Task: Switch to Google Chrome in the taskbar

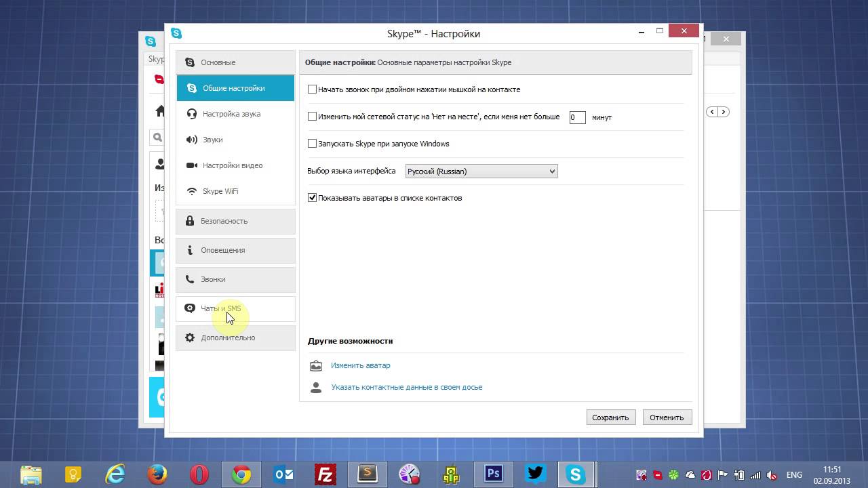Action: (241, 474)
